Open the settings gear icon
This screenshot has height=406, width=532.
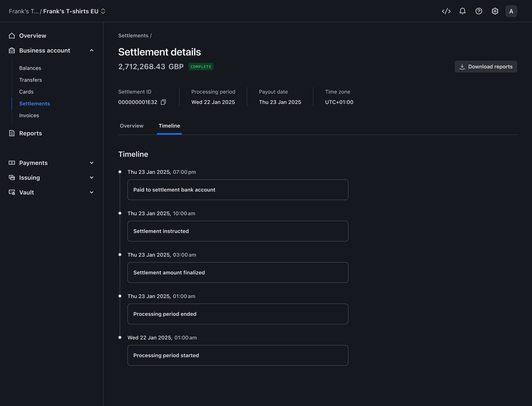[495, 11]
